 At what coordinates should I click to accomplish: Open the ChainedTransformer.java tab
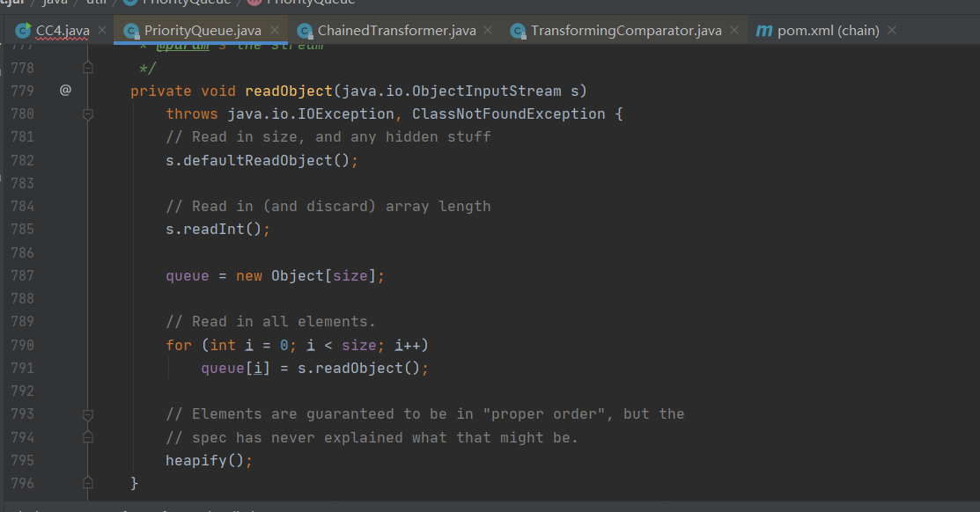click(395, 30)
